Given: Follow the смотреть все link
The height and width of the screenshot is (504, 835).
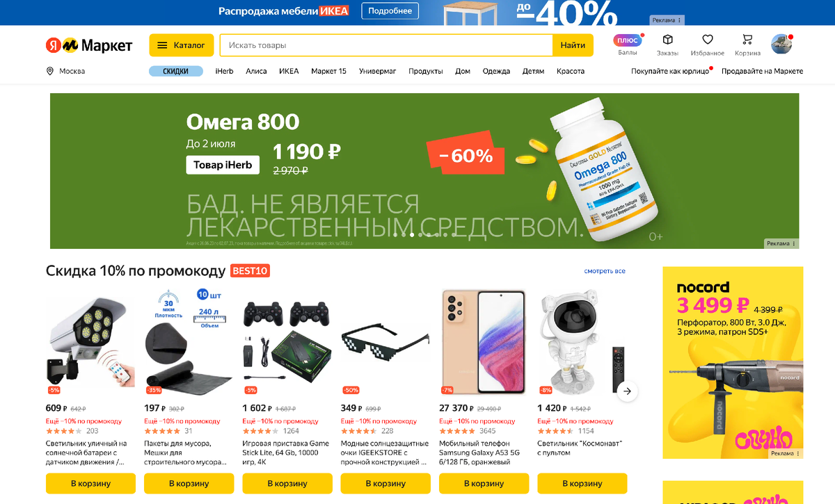Looking at the screenshot, I should click(605, 271).
